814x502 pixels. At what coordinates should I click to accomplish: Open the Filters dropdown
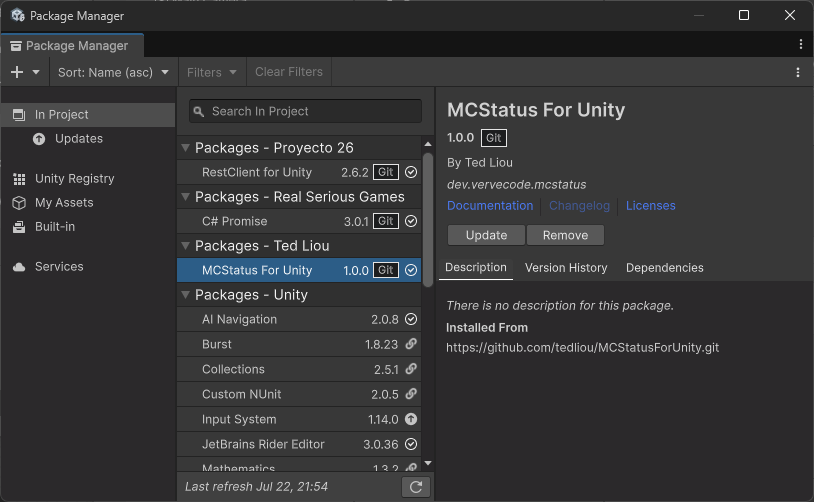coord(212,72)
